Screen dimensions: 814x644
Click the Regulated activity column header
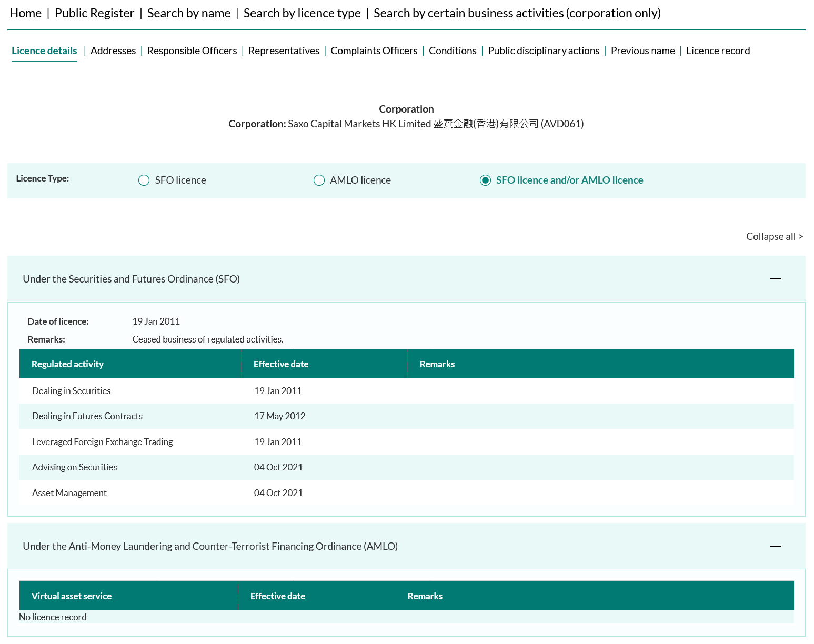(x=67, y=364)
